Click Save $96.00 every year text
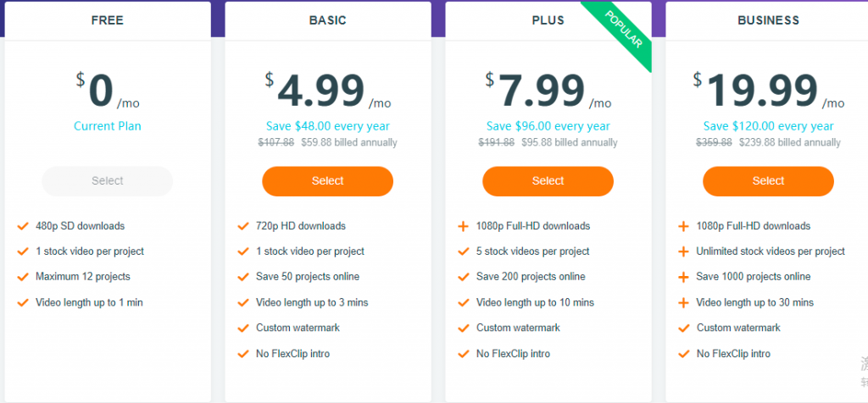This screenshot has width=868, height=403. pos(548,126)
